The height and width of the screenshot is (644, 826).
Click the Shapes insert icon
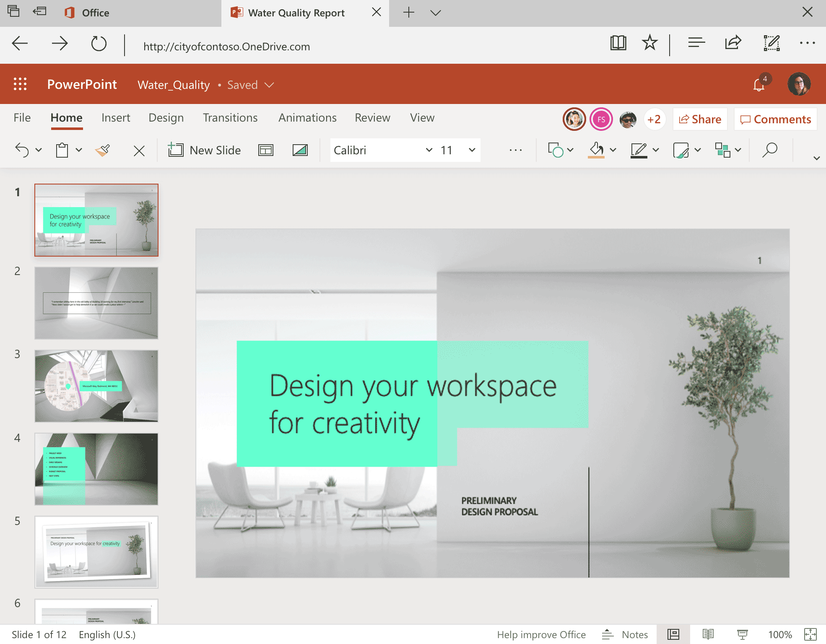pyautogui.click(x=556, y=150)
